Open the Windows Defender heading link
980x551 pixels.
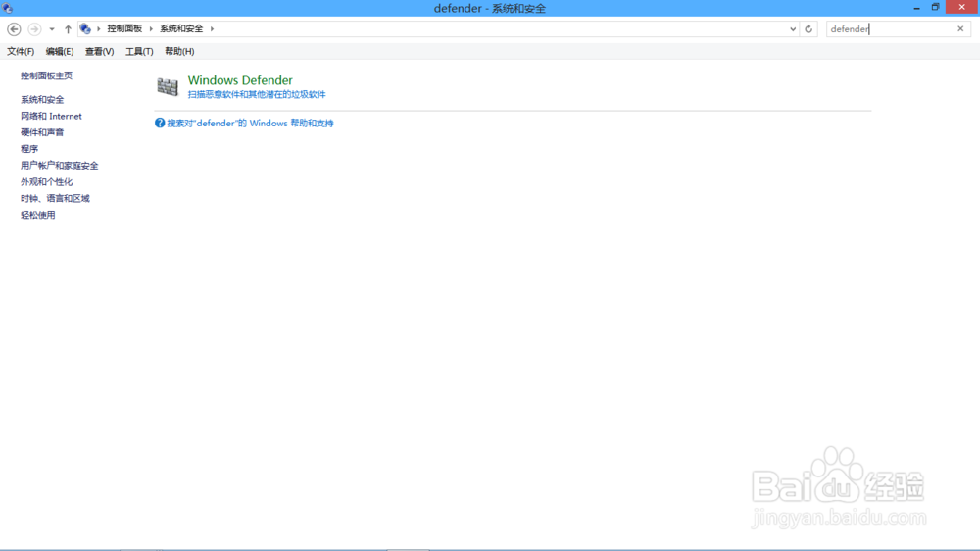point(240,80)
